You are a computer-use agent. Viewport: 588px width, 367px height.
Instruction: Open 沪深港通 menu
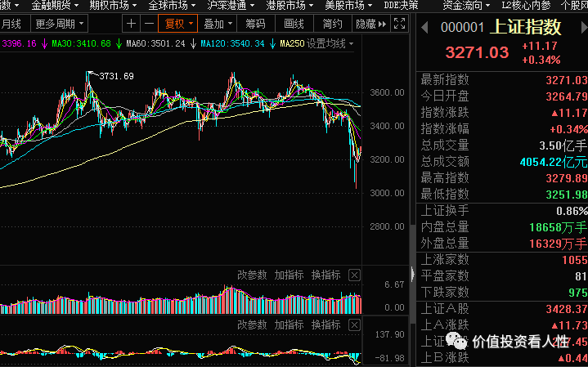[x=231, y=5]
